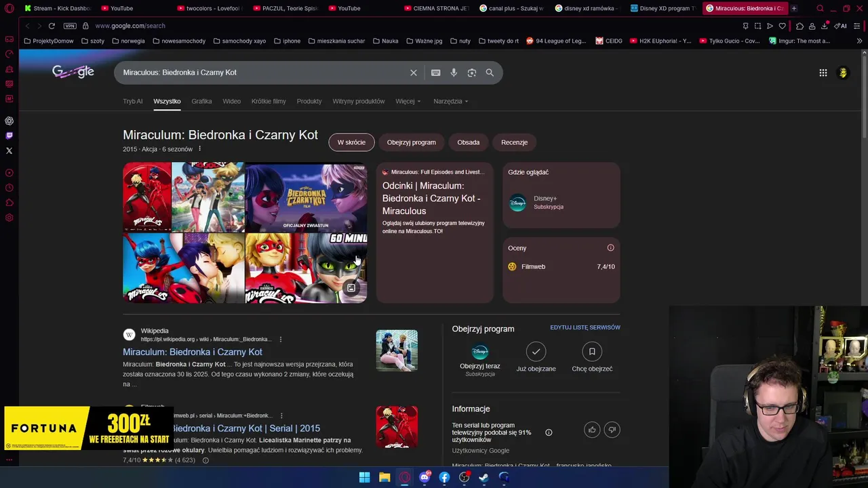Switch to Krótkie filmy tab
The image size is (868, 488).
coord(269,101)
